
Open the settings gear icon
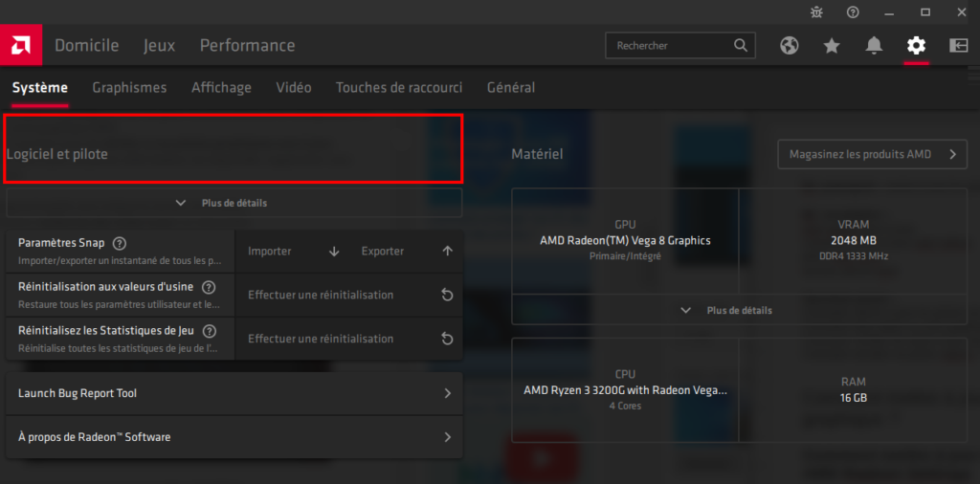point(916,46)
